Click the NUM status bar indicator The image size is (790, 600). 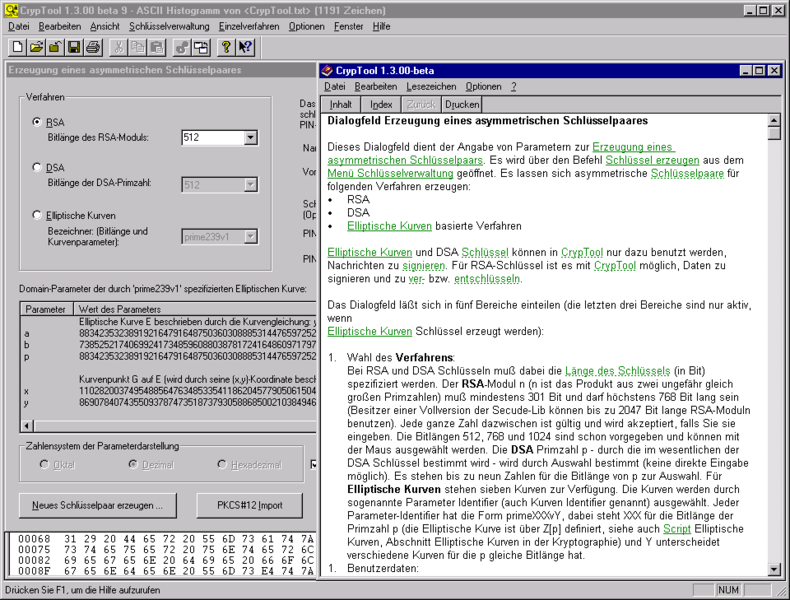click(729, 590)
